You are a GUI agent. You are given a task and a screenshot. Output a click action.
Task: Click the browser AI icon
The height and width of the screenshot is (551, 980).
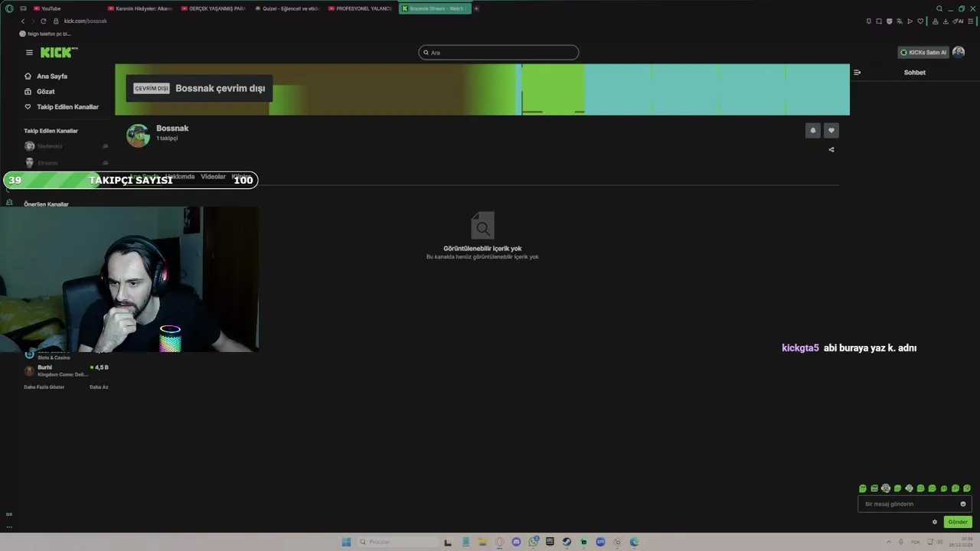(958, 21)
